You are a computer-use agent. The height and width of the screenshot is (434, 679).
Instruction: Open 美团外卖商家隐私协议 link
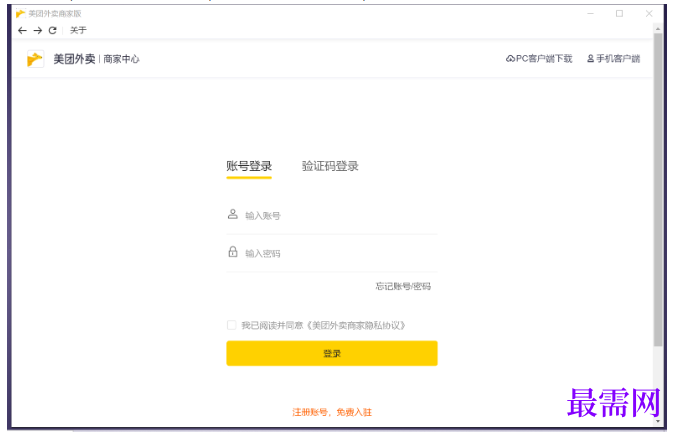coord(356,325)
